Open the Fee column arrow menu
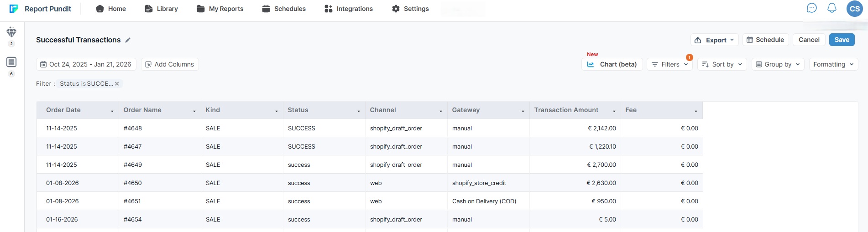868x232 pixels. coord(696,111)
